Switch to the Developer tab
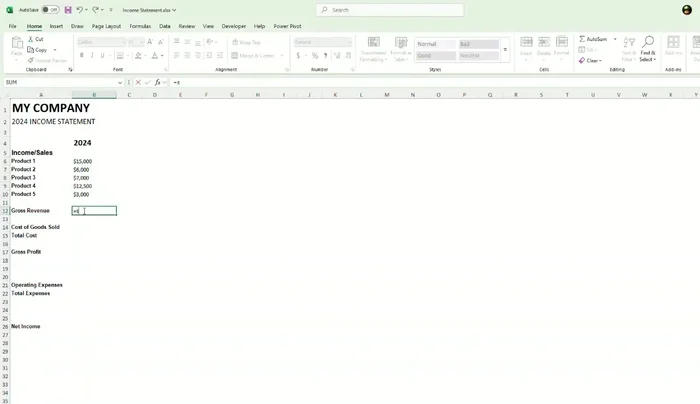The height and width of the screenshot is (404, 700). [234, 26]
